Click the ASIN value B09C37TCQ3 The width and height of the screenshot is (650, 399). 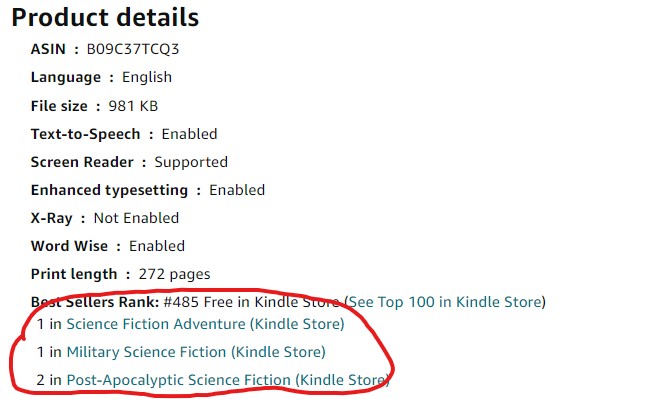133,49
